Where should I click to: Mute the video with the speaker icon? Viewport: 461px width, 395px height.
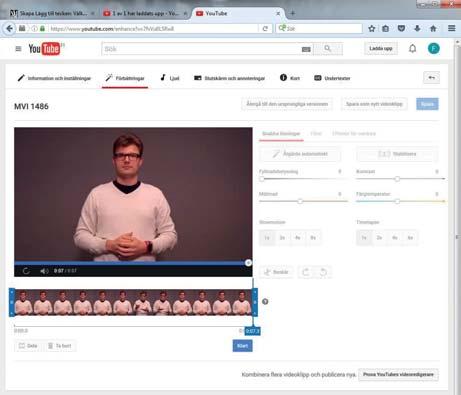click(44, 271)
